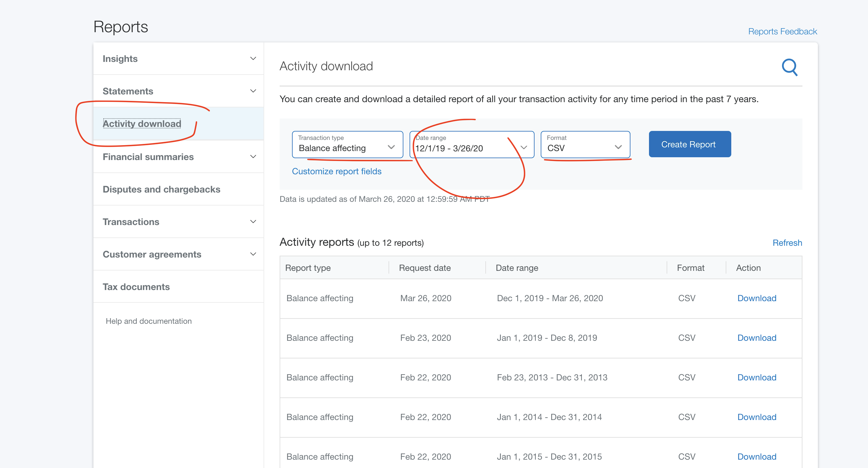Download the Jan 1, 2014 report
Viewport: 868px width, 468px height.
coord(756,417)
